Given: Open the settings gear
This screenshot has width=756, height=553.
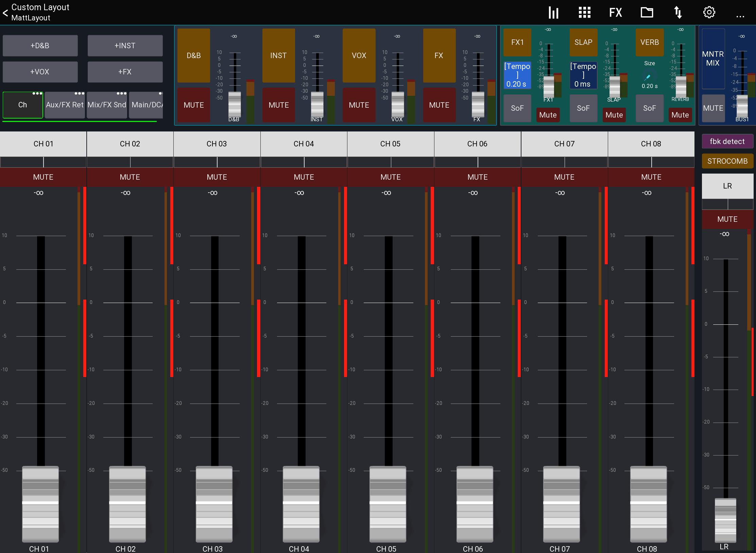Looking at the screenshot, I should (709, 13).
